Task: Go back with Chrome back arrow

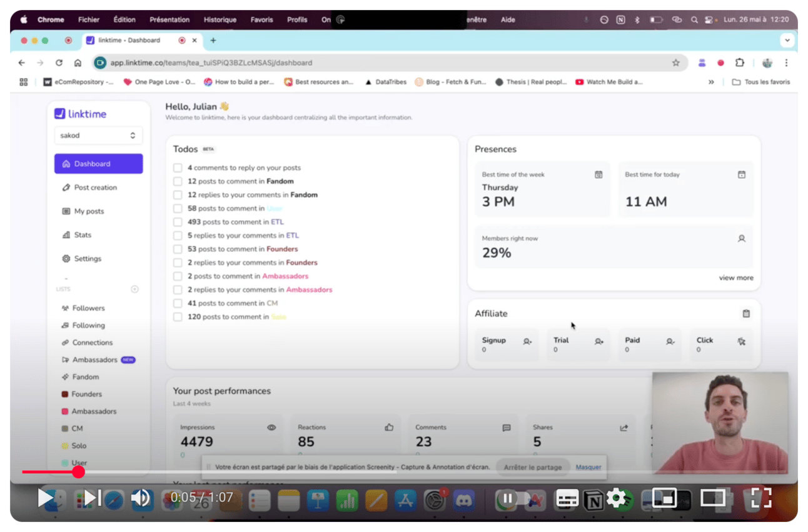Action: click(x=22, y=63)
